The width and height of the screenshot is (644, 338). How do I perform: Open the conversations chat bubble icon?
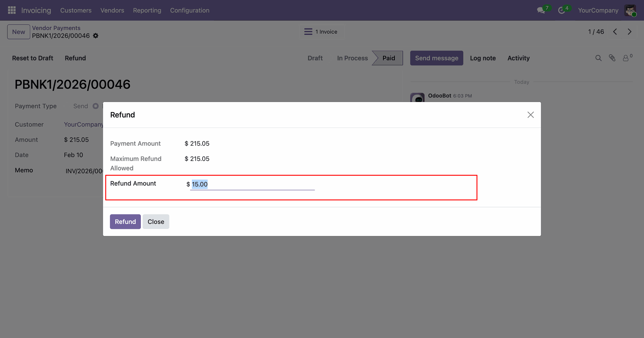pos(541,10)
